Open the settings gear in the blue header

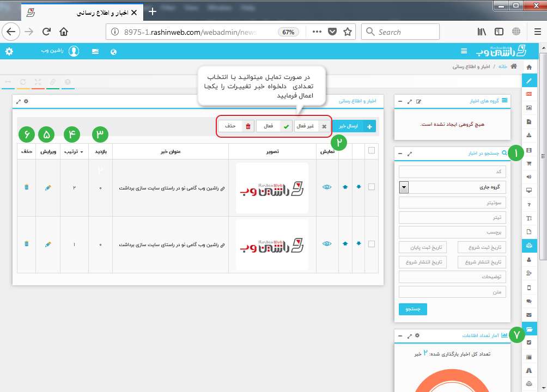pyautogui.click(x=9, y=52)
